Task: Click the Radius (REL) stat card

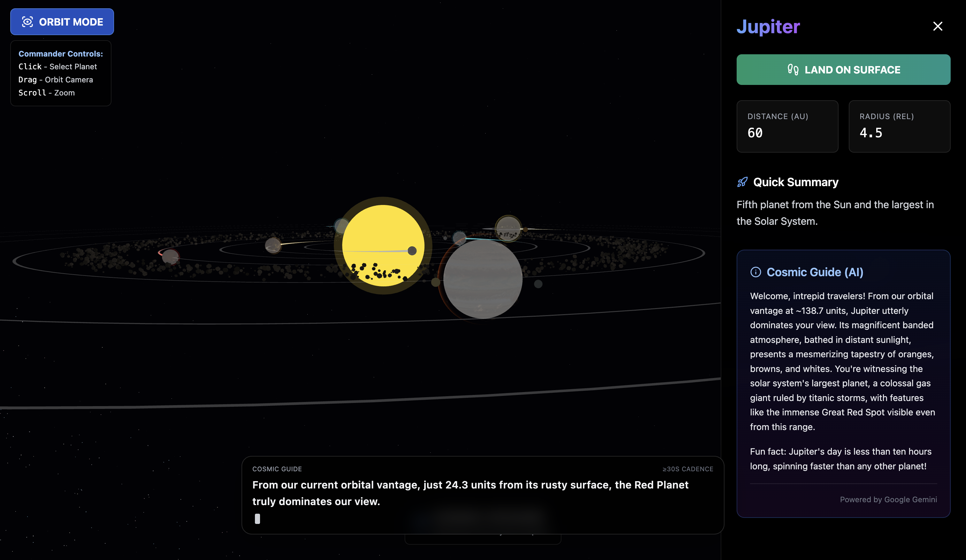Action: click(899, 126)
